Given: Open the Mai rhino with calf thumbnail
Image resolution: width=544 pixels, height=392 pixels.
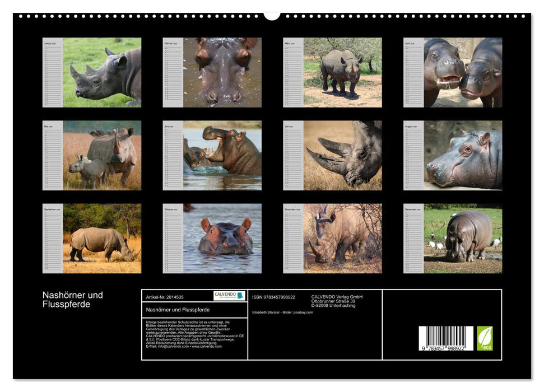Looking at the screenshot, I should point(101,155).
